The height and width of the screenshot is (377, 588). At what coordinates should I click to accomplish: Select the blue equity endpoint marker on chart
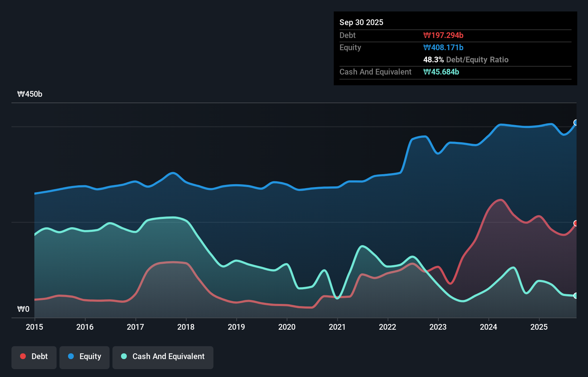pos(575,123)
